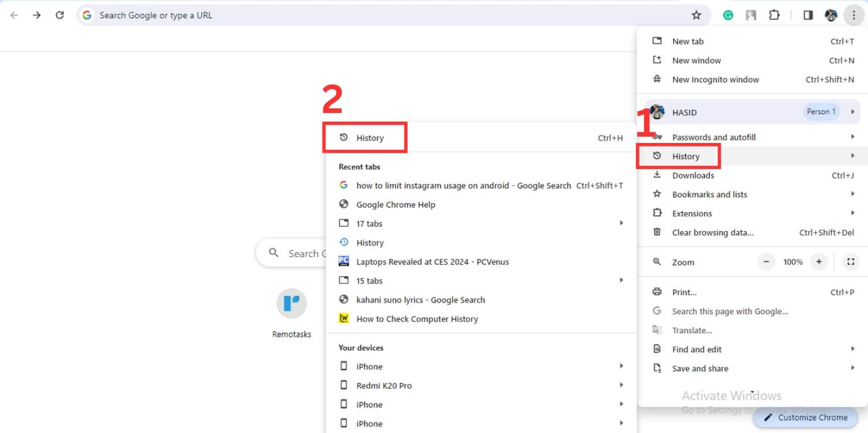Expand the 17 tabs group
Image resolution: width=868 pixels, height=433 pixels.
[x=481, y=224]
